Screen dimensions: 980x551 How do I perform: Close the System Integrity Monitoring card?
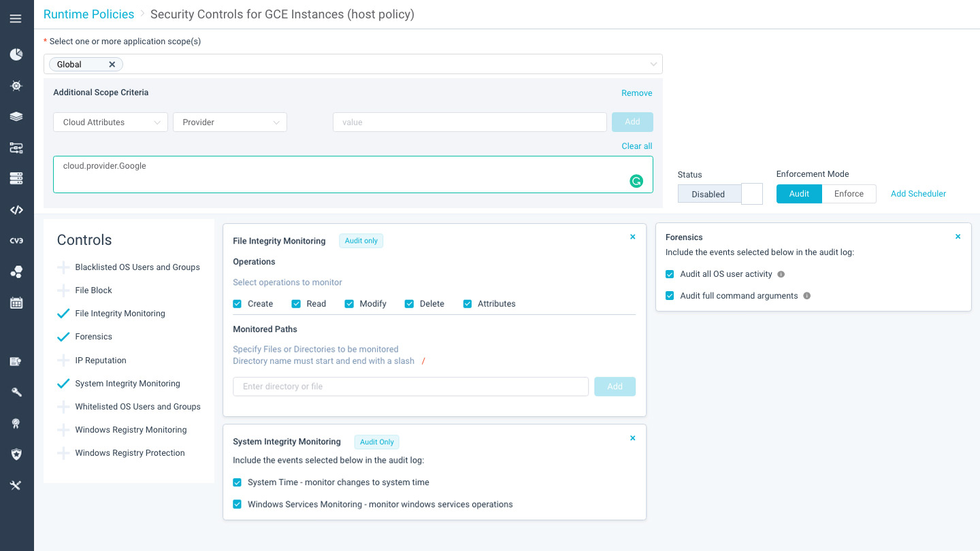(x=633, y=438)
